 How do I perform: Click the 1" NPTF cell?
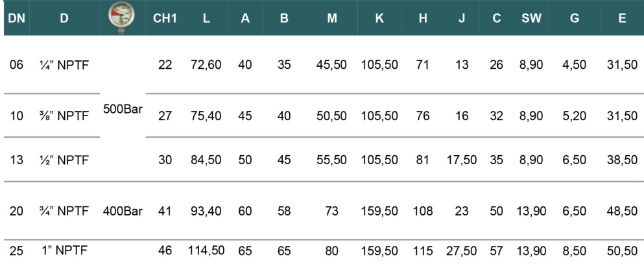(64, 251)
